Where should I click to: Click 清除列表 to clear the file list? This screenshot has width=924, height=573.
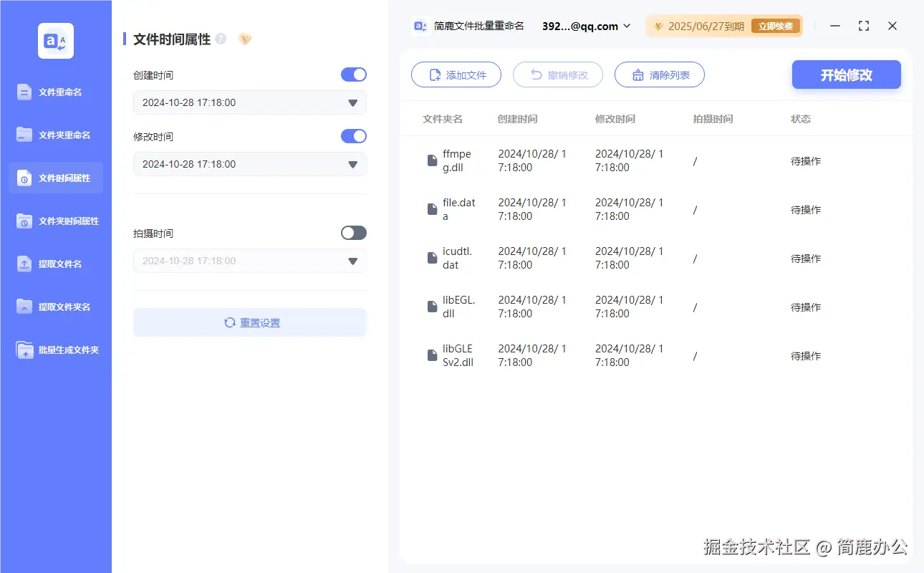[659, 74]
